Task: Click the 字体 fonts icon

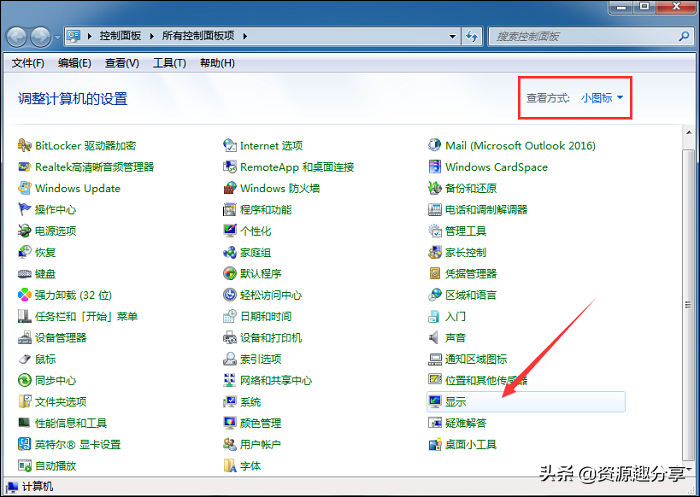Action: [x=229, y=466]
